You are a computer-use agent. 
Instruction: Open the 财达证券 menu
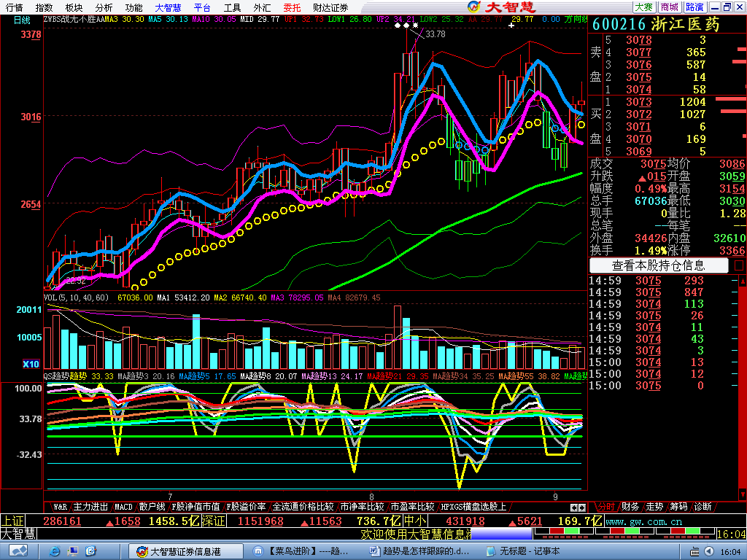(x=330, y=7)
